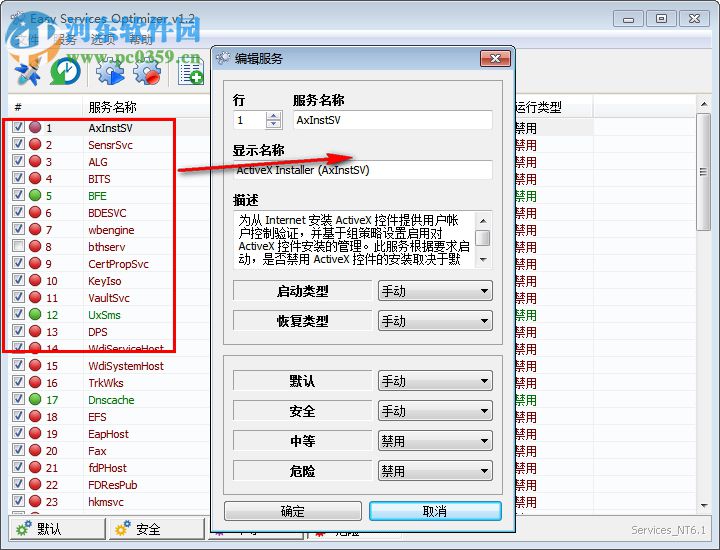Apply the 默认 profile bottom button

pos(57,528)
